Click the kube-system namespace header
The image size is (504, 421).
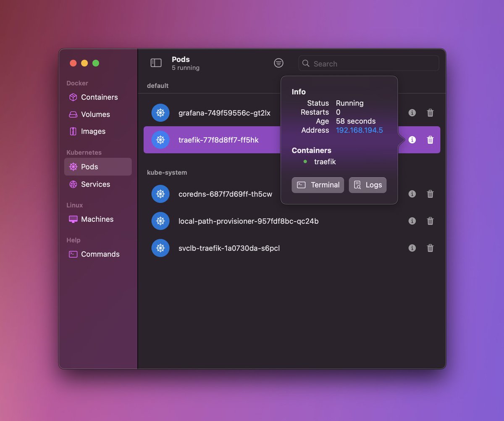click(x=167, y=173)
